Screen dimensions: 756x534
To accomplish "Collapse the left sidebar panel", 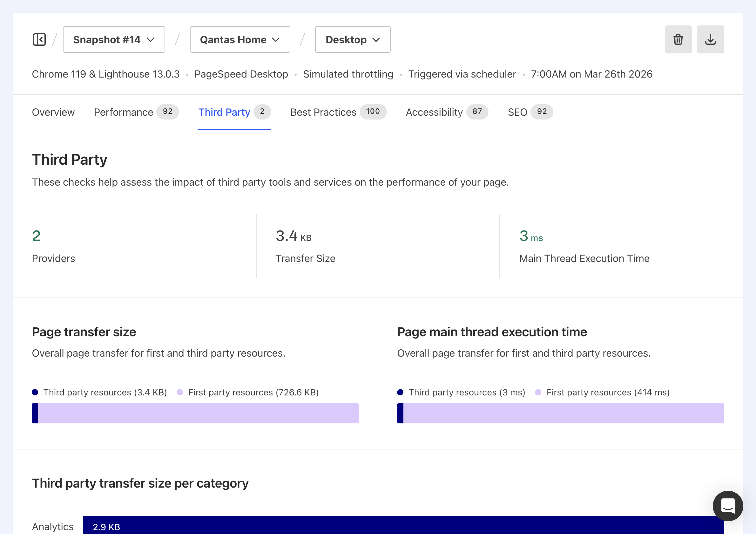I will (39, 39).
